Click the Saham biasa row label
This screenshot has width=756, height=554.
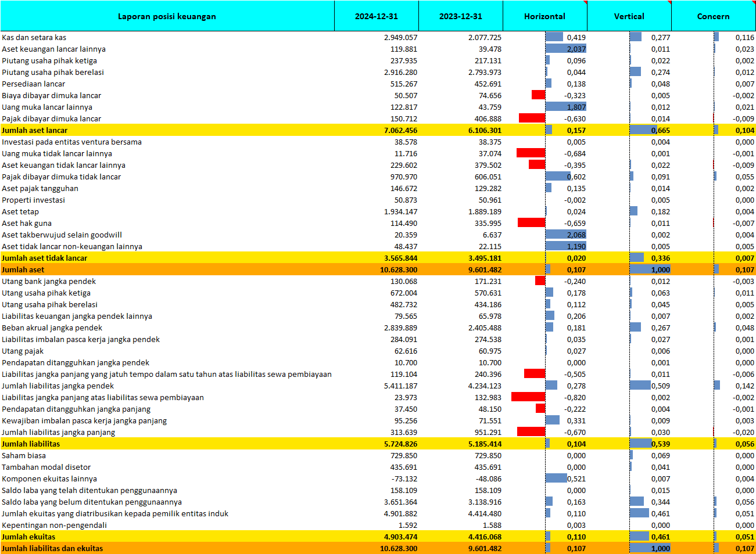point(24,456)
